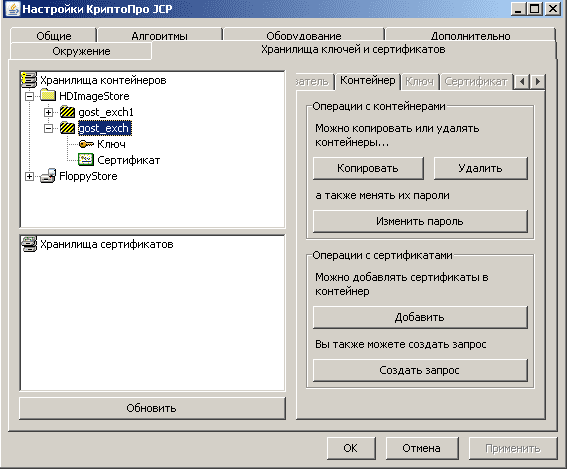The height and width of the screenshot is (469, 567).
Task: Select the Сертификат certificate icon
Action: [86, 160]
